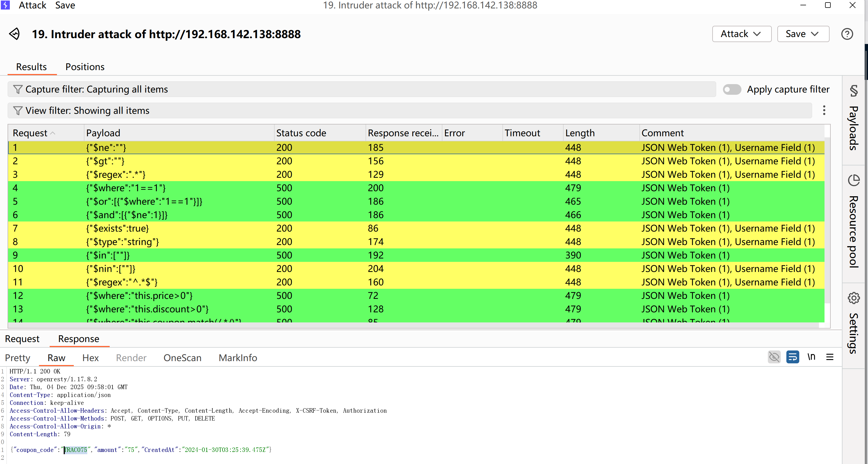This screenshot has width=868, height=464.
Task: Click the Intruder attack target icon
Action: pos(15,34)
